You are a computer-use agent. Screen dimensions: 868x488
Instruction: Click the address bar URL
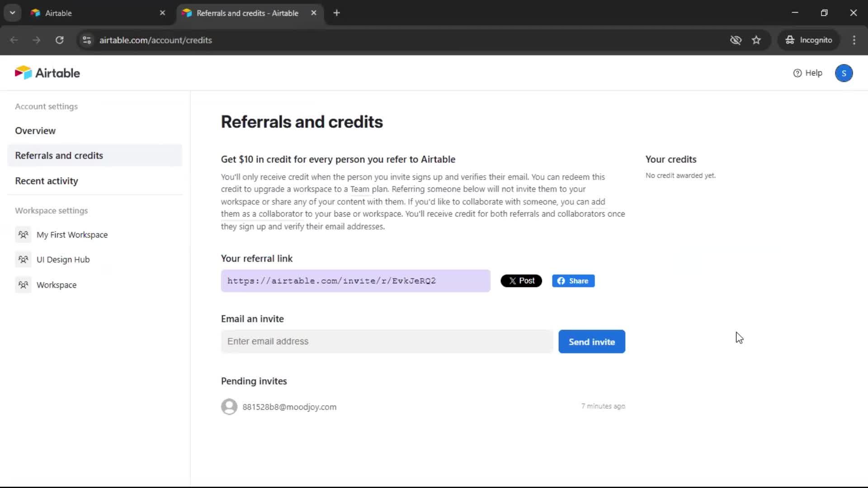[x=156, y=40]
